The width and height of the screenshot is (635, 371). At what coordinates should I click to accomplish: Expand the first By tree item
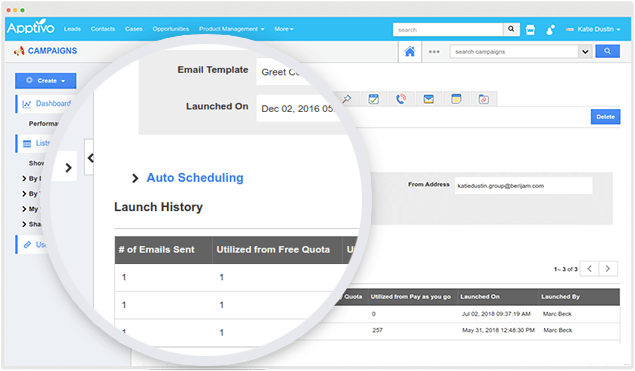coord(32,178)
